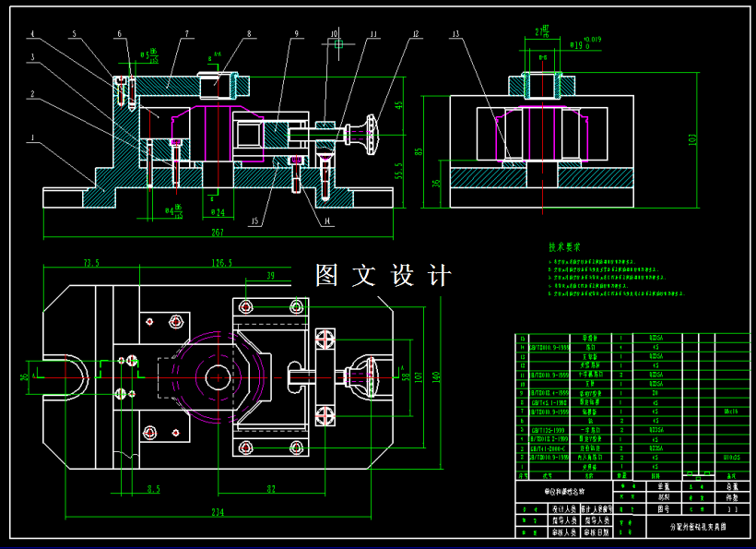Select the center bore circle in plan view
The image size is (756, 549).
point(218,377)
